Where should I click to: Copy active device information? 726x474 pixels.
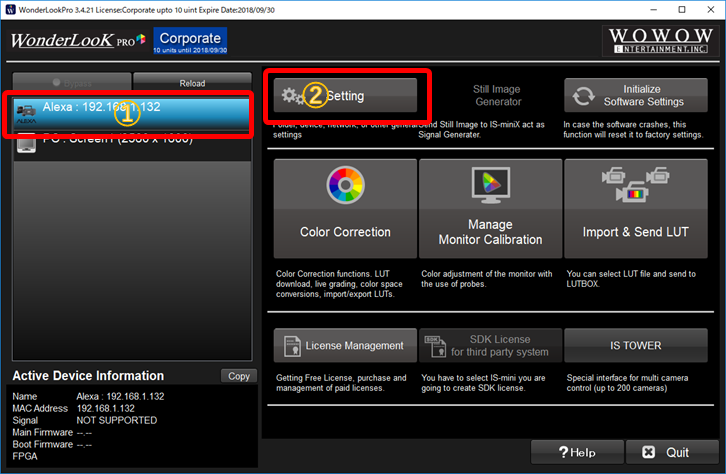point(238,376)
